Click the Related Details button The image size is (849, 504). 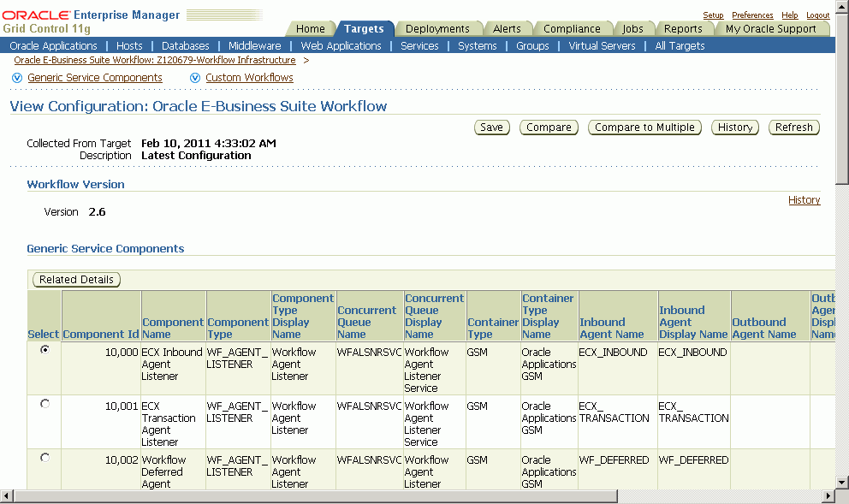click(76, 279)
